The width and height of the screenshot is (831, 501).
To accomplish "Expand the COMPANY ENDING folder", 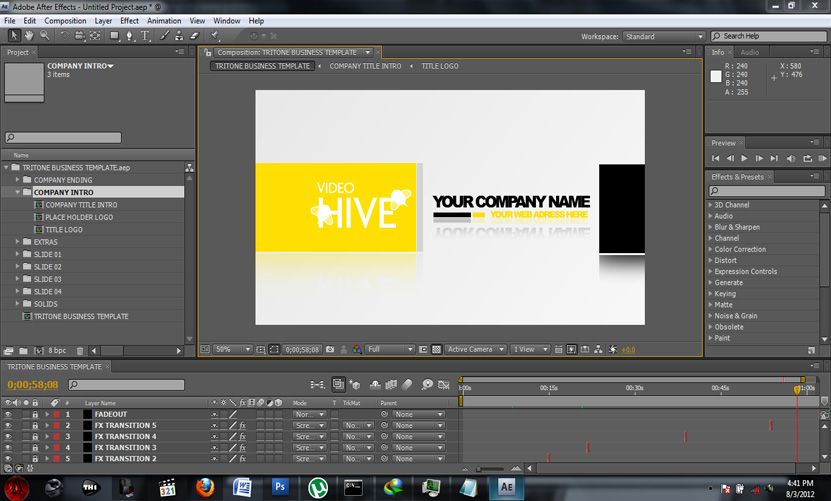I will [17, 180].
